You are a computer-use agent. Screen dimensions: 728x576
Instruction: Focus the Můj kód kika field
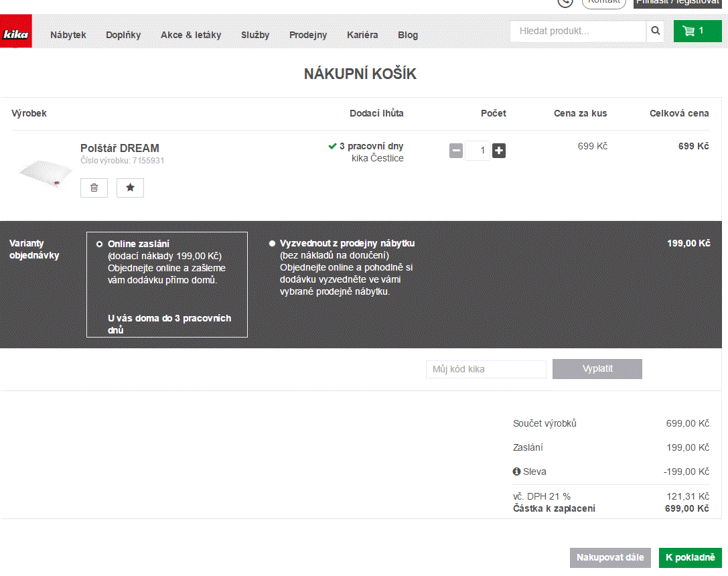click(486, 369)
